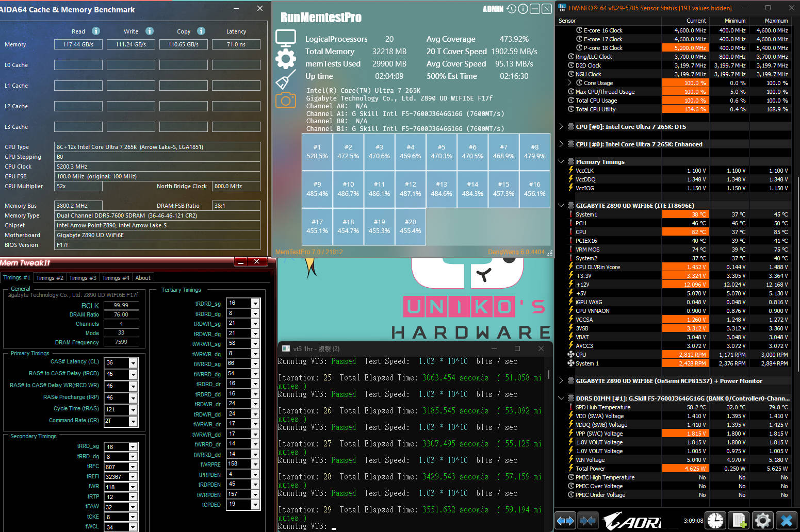Click the Current column header in HWiNFO
800x532 pixels.
coord(685,21)
